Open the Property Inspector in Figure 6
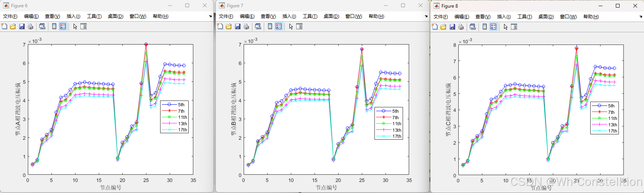Screen dimensions: 644x193 click(x=84, y=26)
